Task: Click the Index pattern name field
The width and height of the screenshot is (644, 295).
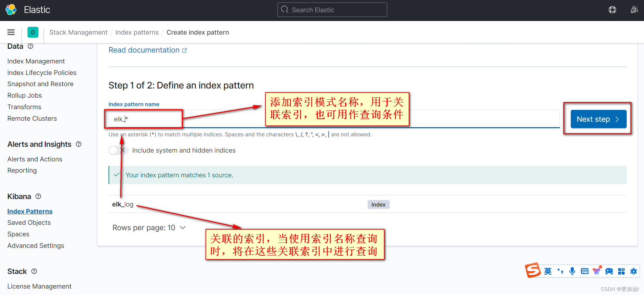Action: point(334,119)
